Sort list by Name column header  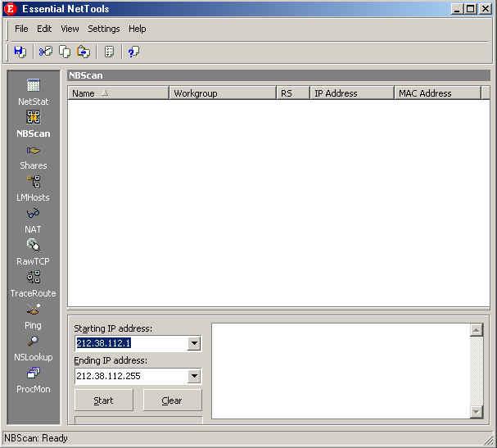[118, 93]
